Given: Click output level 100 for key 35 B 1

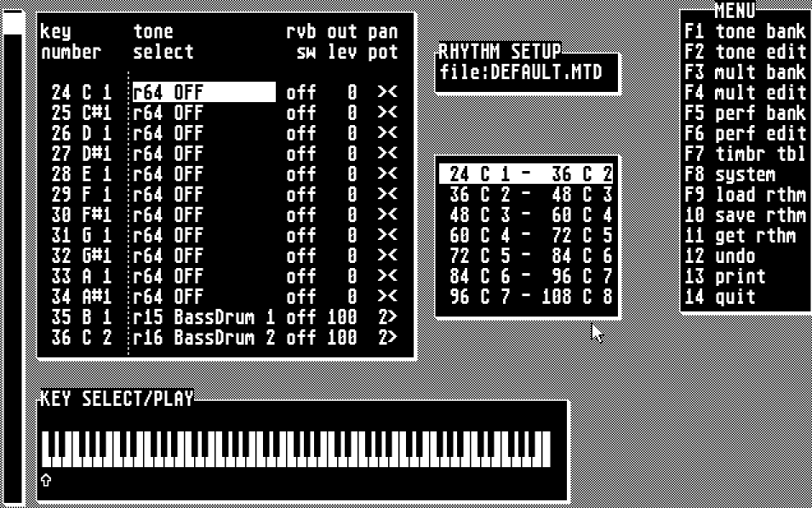Looking at the screenshot, I should (x=342, y=317).
